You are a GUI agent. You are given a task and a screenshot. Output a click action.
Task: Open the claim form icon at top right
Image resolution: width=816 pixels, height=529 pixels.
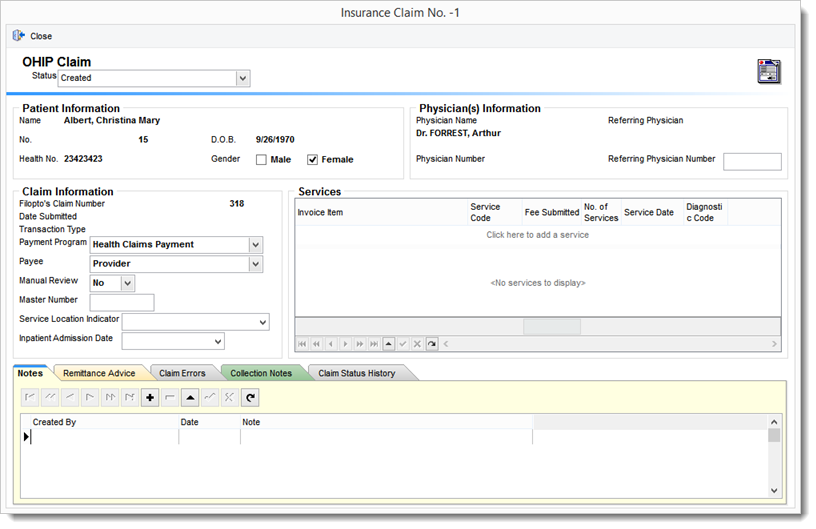click(x=769, y=71)
